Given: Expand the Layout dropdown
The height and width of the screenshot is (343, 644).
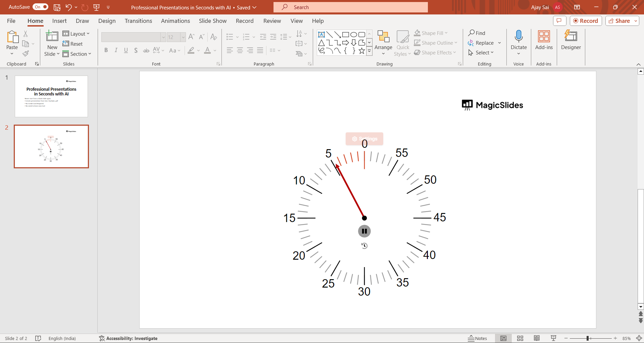Looking at the screenshot, I should (76, 34).
